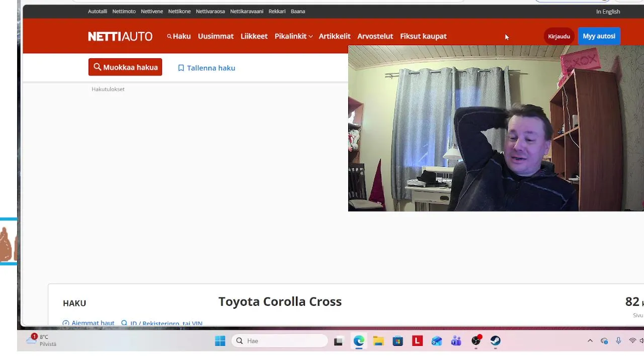Open ID / Rekisterinro tai VIN search
644x362 pixels.
coord(162,323)
